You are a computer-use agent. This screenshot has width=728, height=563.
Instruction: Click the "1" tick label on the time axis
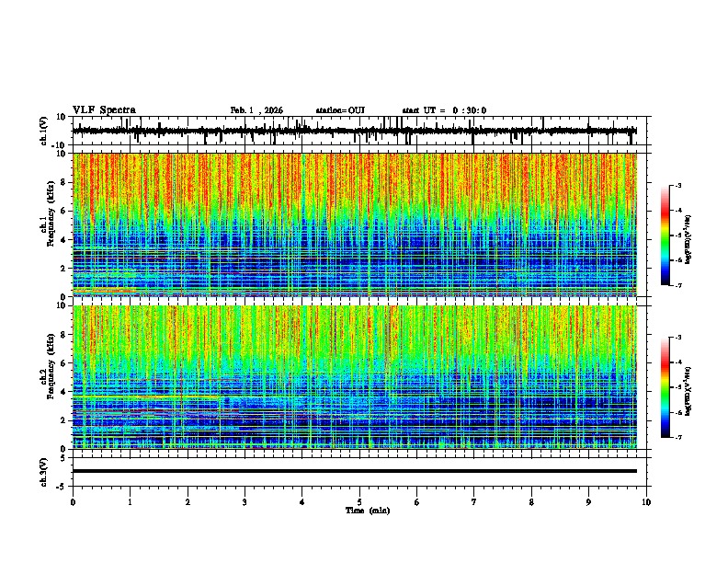coord(130,502)
